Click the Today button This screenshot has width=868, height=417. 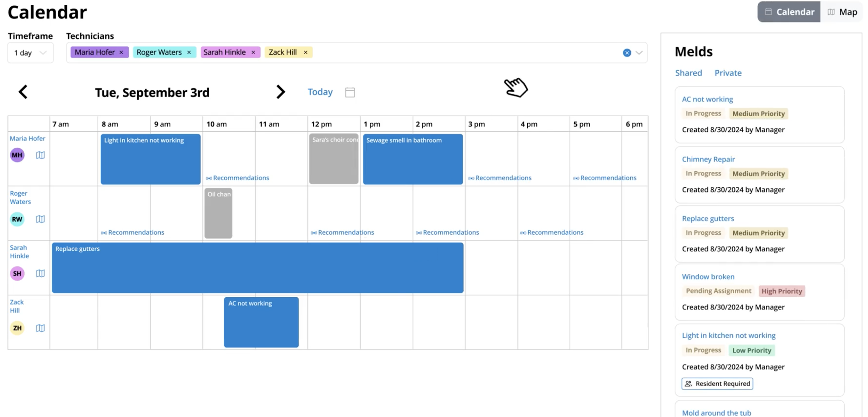point(320,92)
